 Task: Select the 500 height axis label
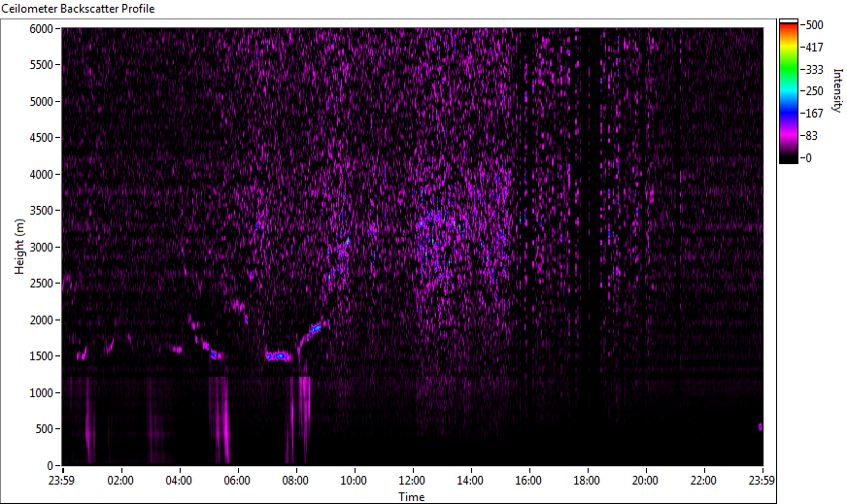point(45,430)
